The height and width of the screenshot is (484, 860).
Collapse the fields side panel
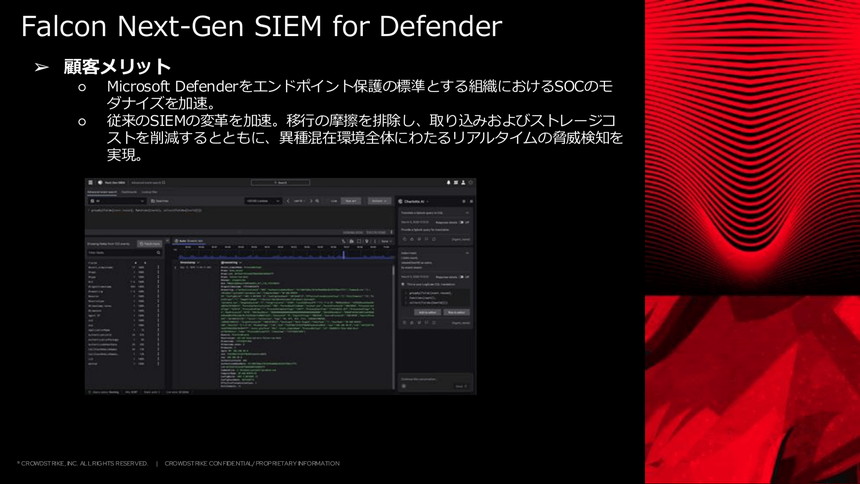168,241
